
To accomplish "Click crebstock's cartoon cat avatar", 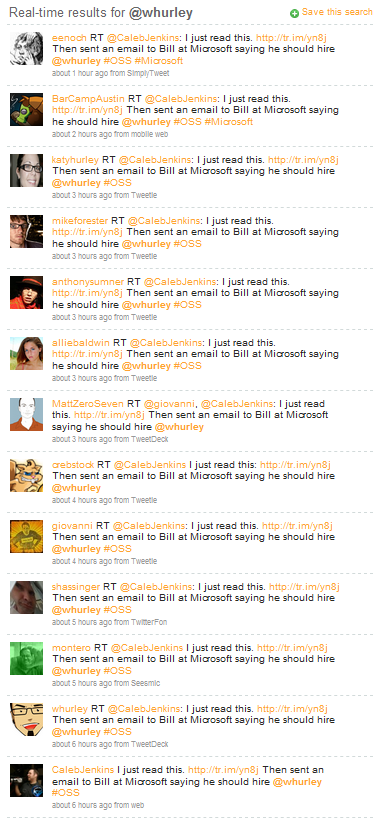I will click(x=27, y=475).
